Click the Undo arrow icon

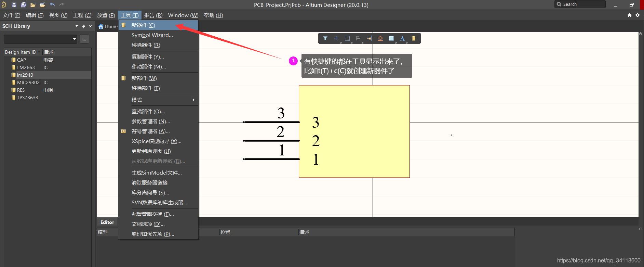click(x=52, y=4)
